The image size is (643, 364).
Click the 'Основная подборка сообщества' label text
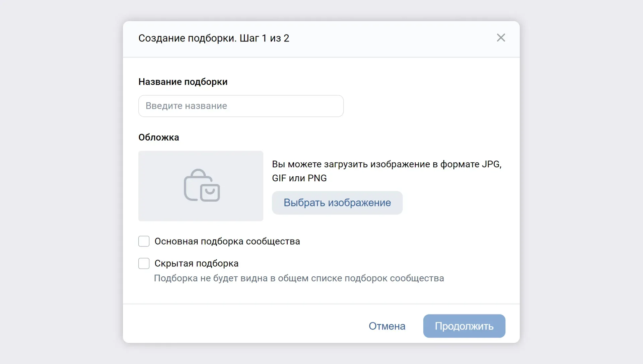point(227,241)
